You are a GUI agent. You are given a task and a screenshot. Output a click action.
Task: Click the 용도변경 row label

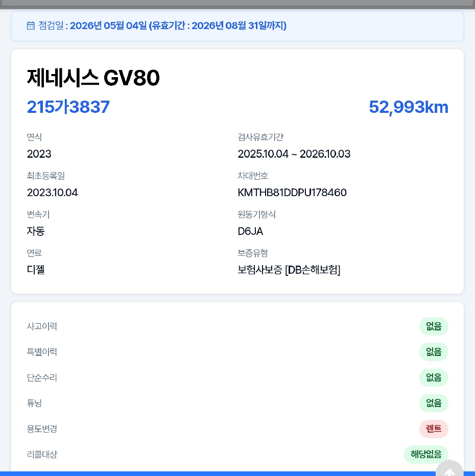coord(42,429)
